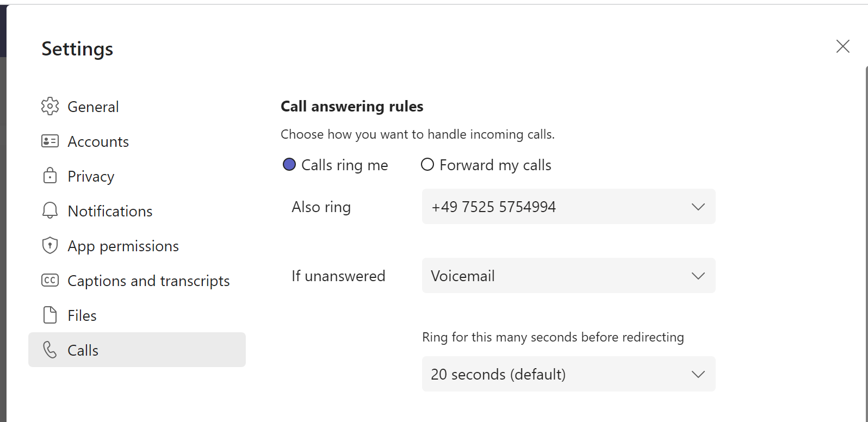
Task: Select the Forward my calls option
Action: coord(427,165)
